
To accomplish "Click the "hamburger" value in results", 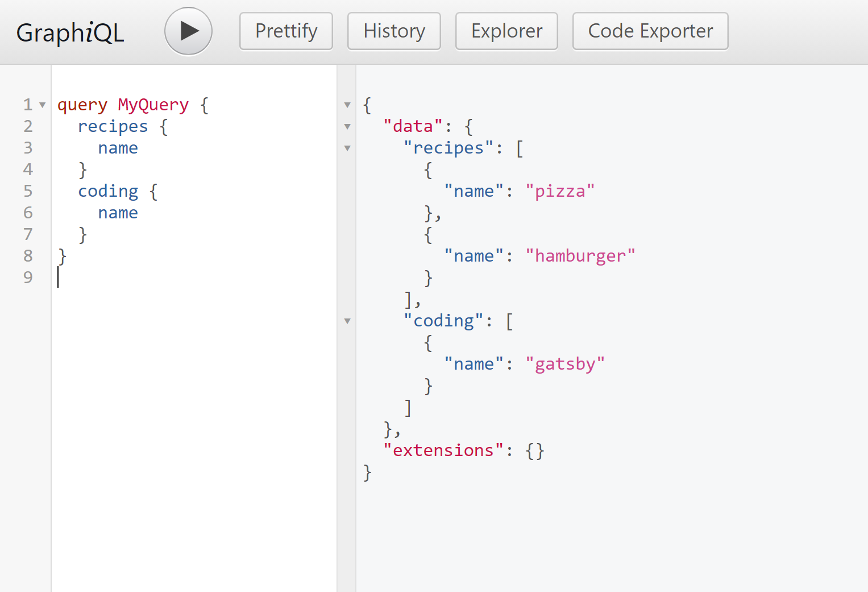I will 580,256.
